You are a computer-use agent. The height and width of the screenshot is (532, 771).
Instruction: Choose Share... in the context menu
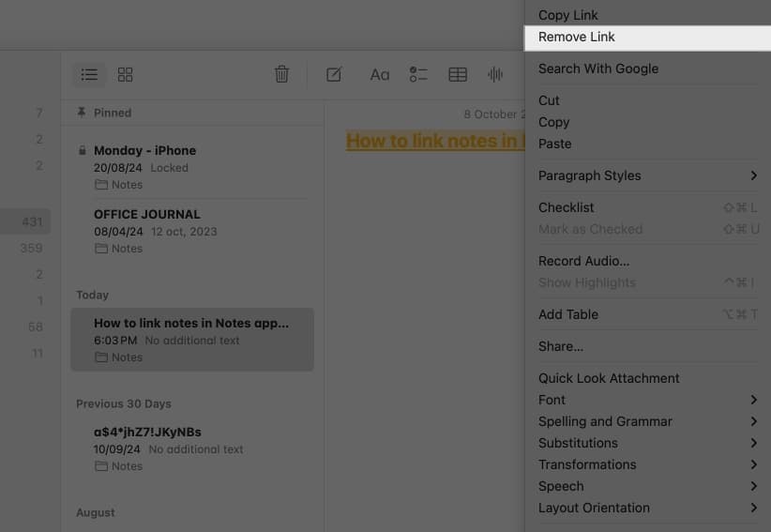coord(647,346)
